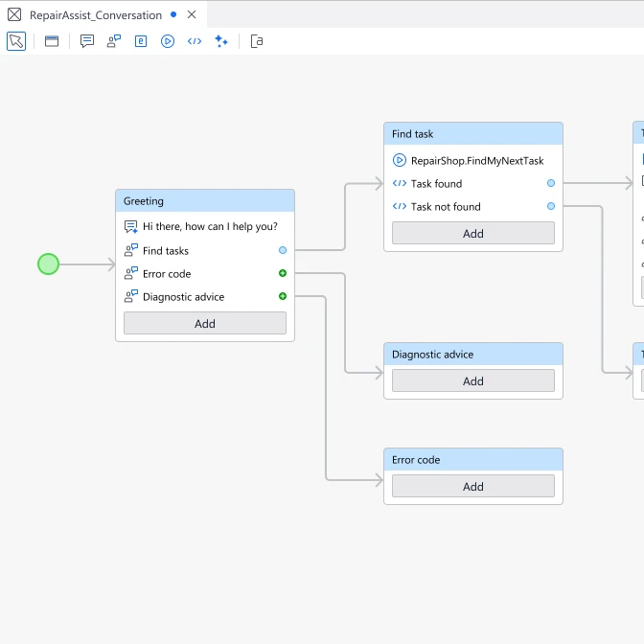644x644 pixels.
Task: Click the play icon beside RepairShop.FindMyNextTask
Action: [400, 160]
